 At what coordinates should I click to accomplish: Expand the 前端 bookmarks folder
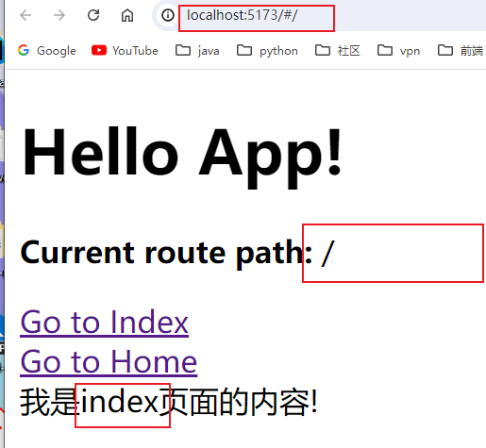point(461,51)
